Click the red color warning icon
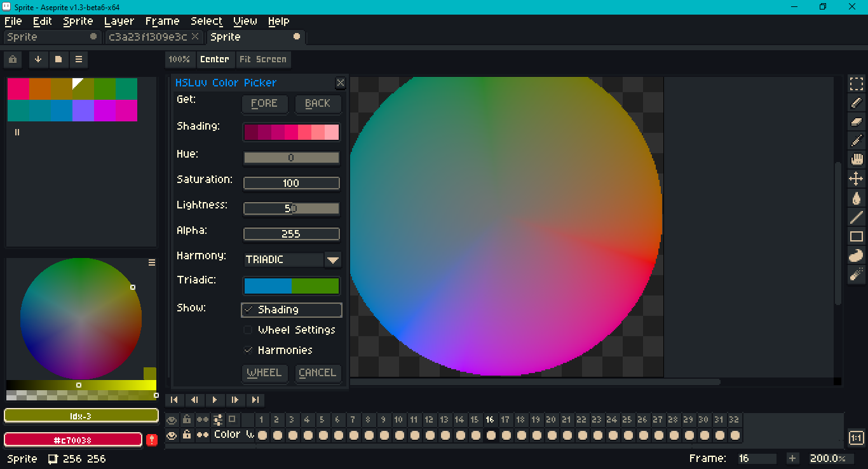 tap(152, 440)
